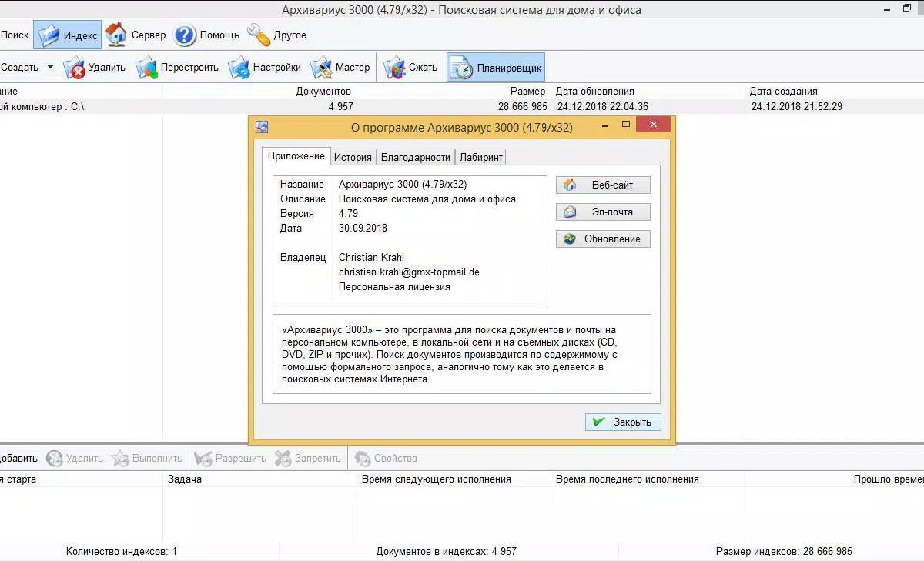The image size is (924, 561).
Task: Click the Количество индексов: 1 status entry
Action: point(122,551)
